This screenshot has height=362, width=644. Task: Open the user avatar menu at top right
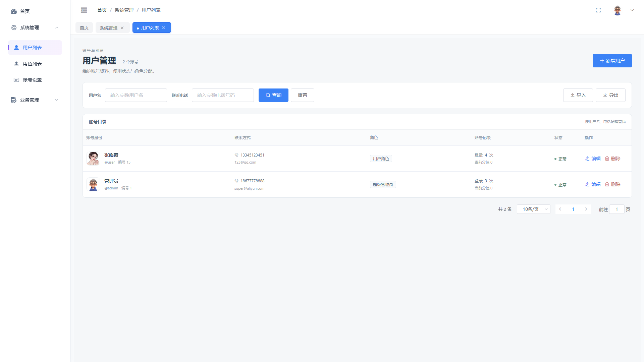[618, 10]
